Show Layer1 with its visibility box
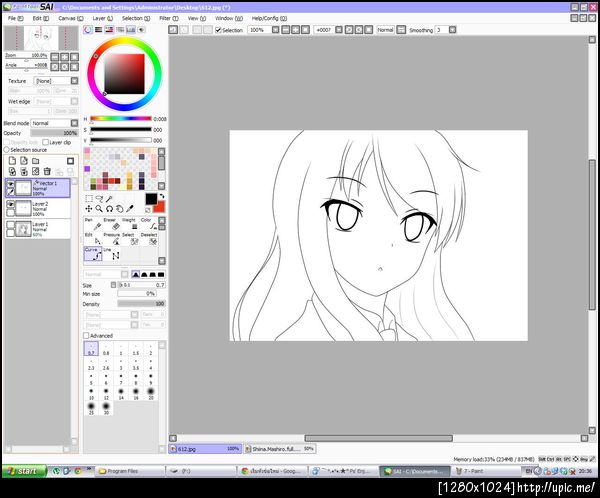 pos(11,225)
